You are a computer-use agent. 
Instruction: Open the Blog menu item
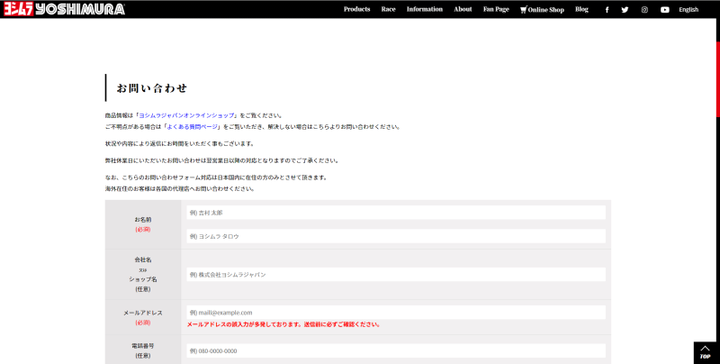click(581, 9)
